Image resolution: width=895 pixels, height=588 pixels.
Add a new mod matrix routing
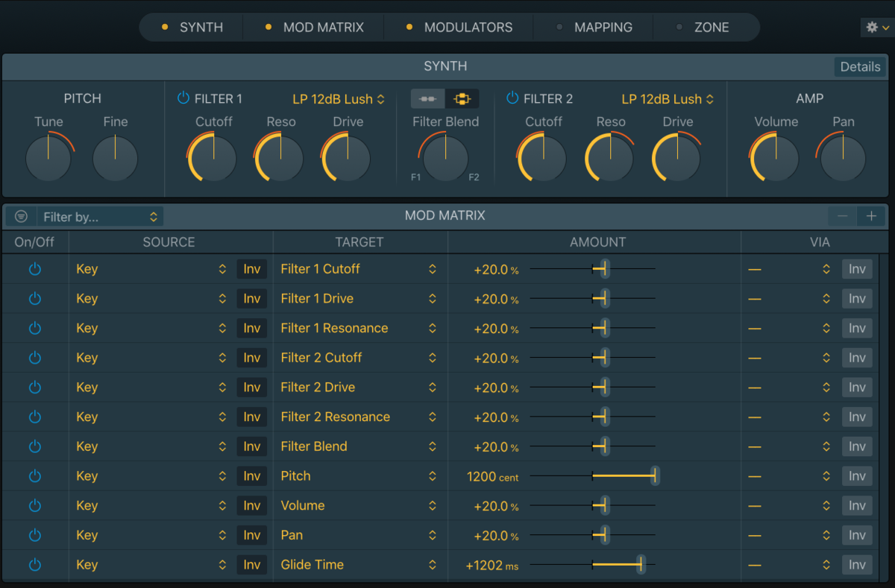(x=871, y=216)
